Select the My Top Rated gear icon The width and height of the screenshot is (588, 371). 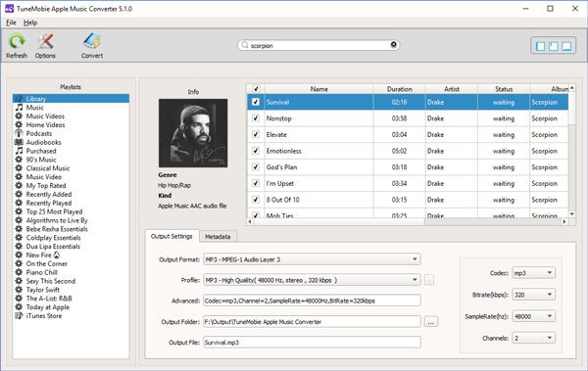pyautogui.click(x=19, y=185)
